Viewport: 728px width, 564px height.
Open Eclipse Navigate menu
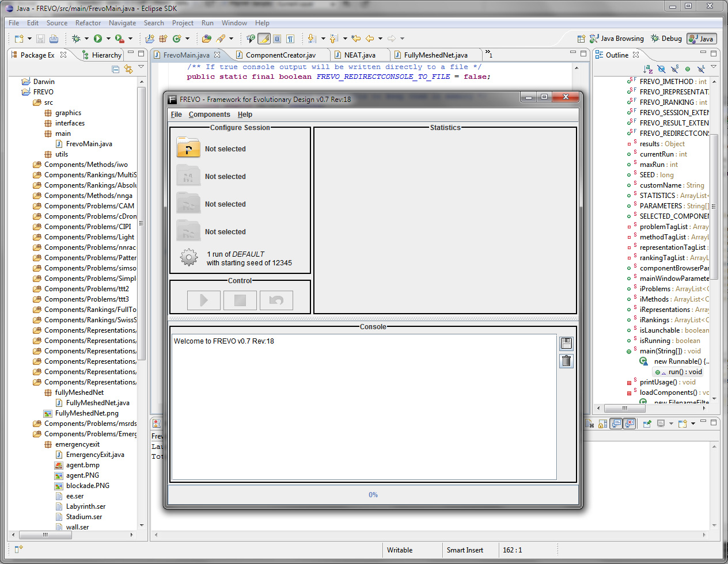click(x=122, y=23)
